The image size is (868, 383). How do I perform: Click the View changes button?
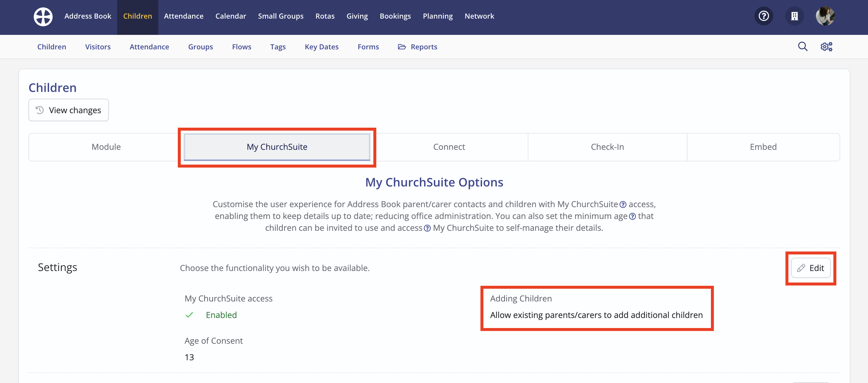click(68, 110)
